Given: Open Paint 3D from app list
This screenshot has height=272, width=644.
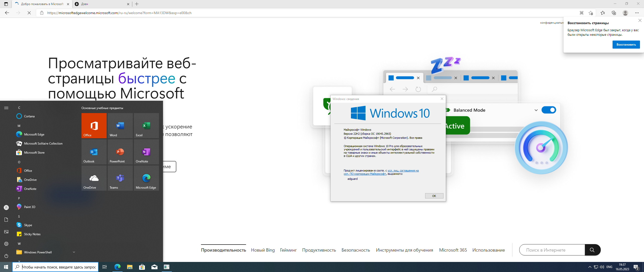Looking at the screenshot, I should (x=30, y=207).
